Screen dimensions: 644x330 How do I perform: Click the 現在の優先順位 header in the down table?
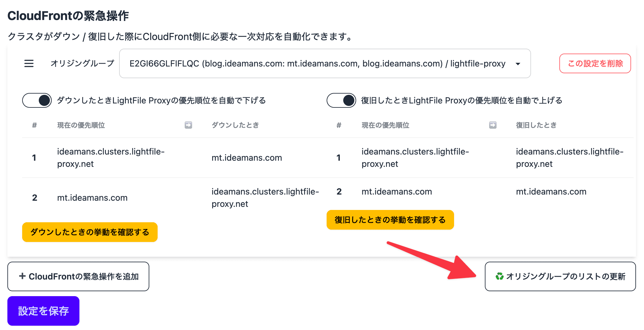pos(81,125)
